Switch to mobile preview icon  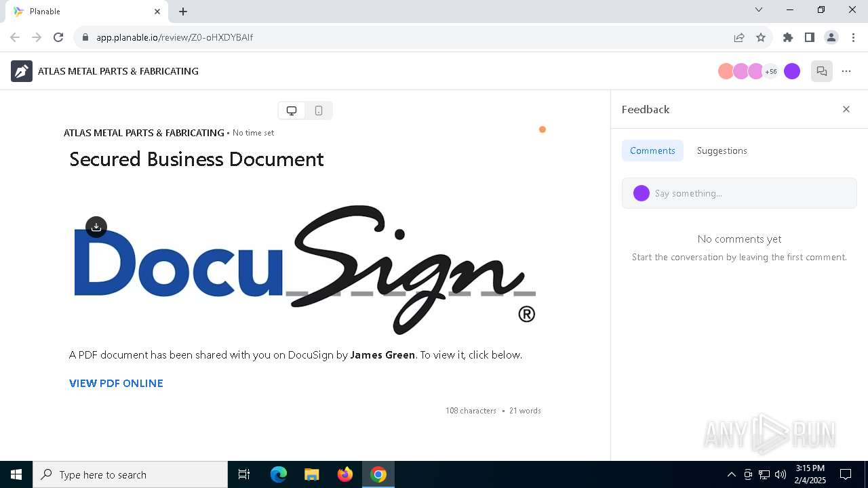319,110
